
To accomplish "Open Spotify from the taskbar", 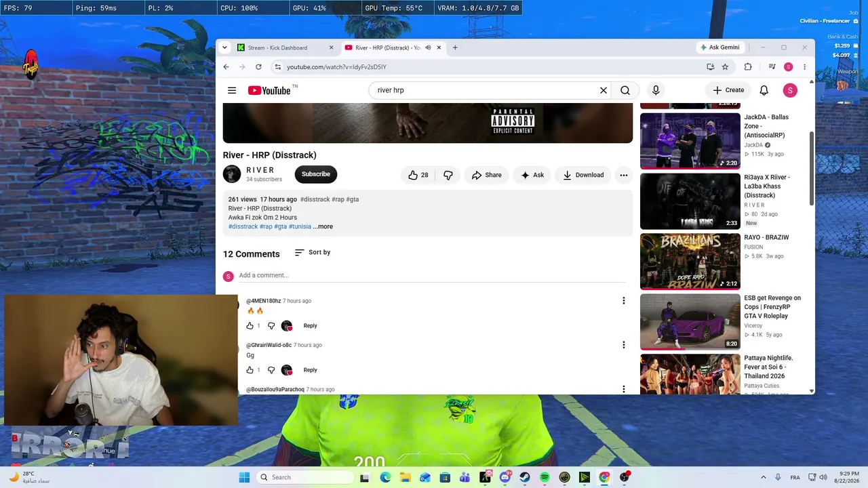I will tap(545, 477).
